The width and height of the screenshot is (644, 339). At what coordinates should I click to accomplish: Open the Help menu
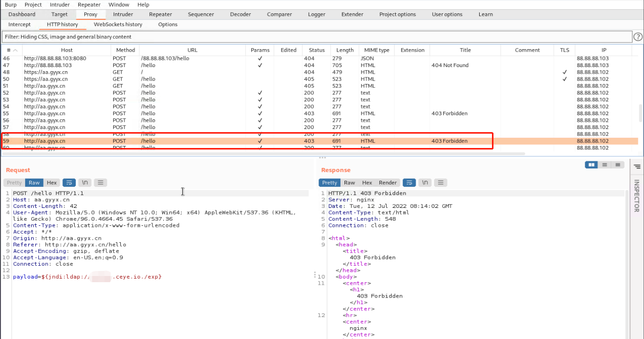tap(143, 5)
